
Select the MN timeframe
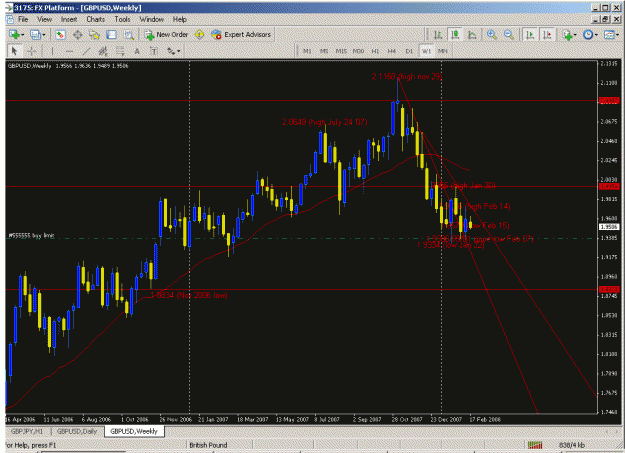(x=442, y=51)
